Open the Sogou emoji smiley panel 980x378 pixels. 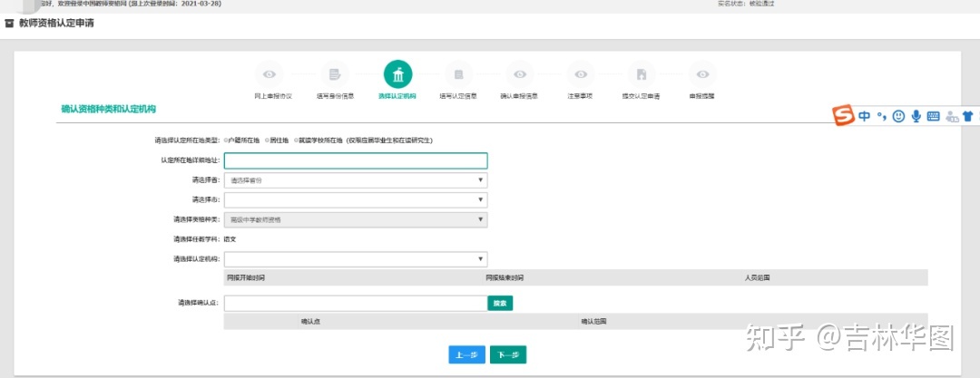pos(898,116)
